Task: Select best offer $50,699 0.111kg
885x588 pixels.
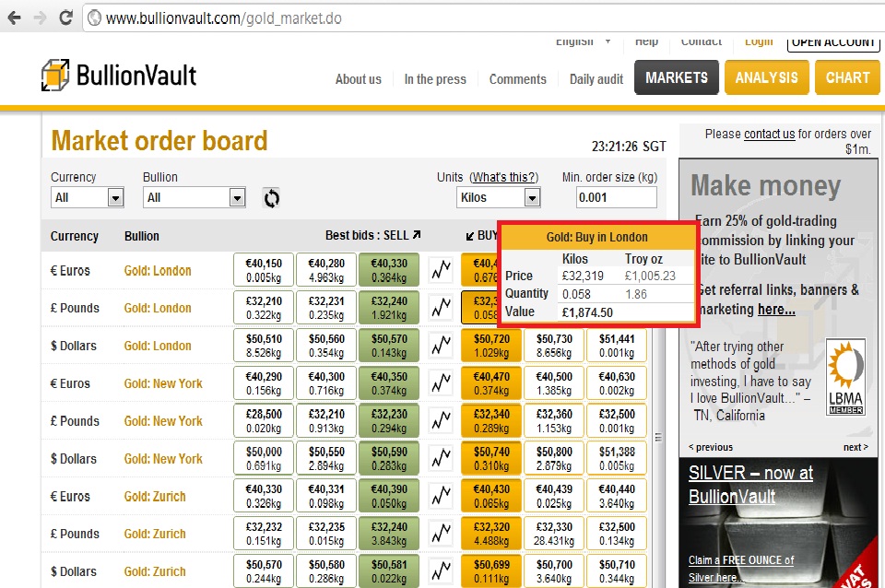Action: pyautogui.click(x=491, y=571)
